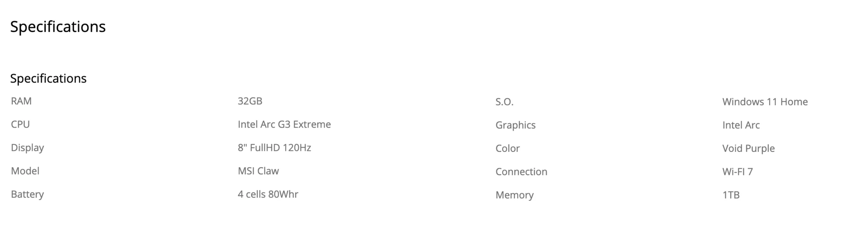Click the 4 cells 80Whr value

click(x=268, y=194)
